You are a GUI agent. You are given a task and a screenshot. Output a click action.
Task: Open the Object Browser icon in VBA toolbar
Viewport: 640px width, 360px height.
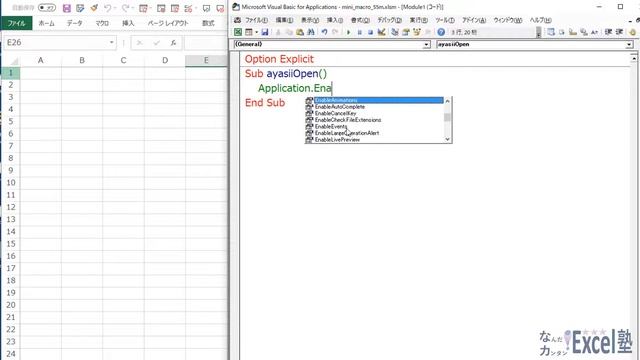click(x=417, y=32)
